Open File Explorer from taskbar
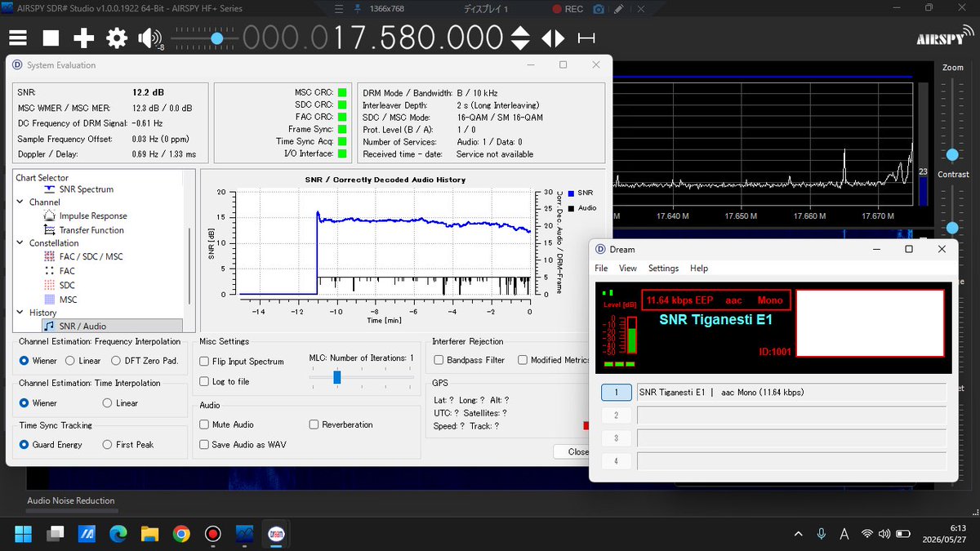 pos(149,534)
